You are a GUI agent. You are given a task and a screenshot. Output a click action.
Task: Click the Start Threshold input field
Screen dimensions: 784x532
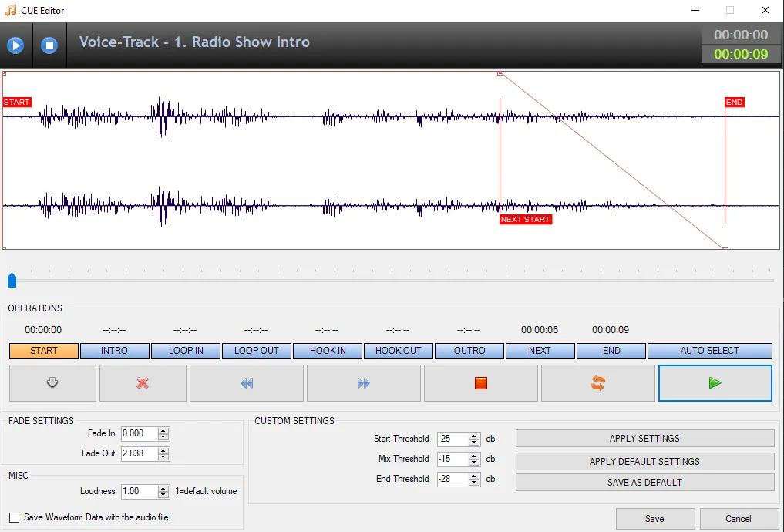(x=453, y=439)
